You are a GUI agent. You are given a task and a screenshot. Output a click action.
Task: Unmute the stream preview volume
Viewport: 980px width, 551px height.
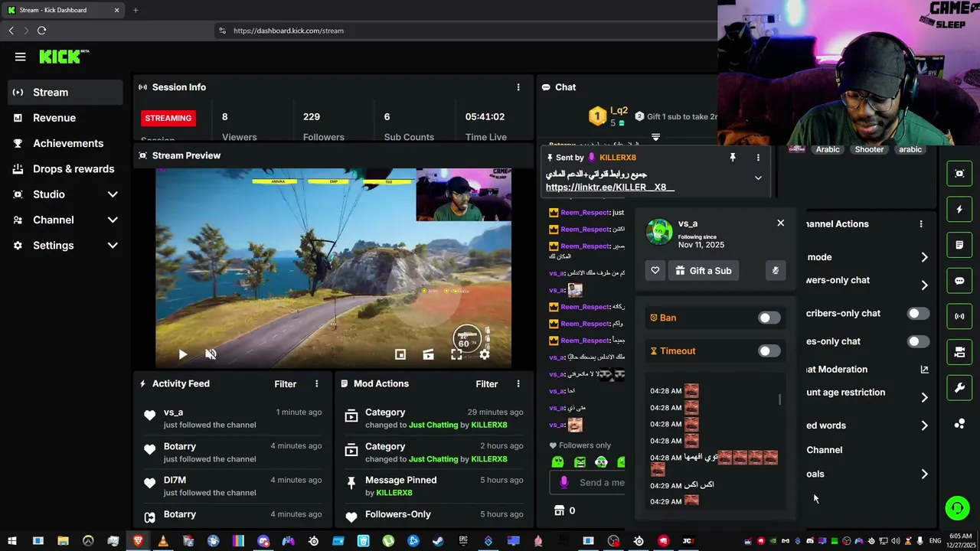point(211,354)
